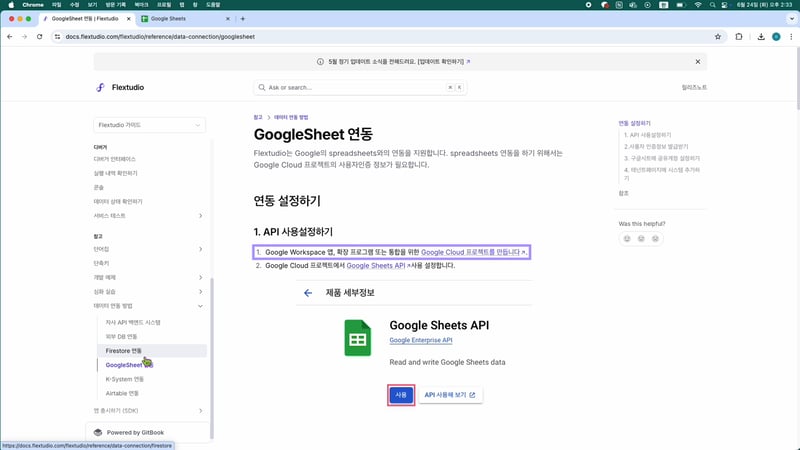Jump to 참조 in page contents

[x=623, y=193]
